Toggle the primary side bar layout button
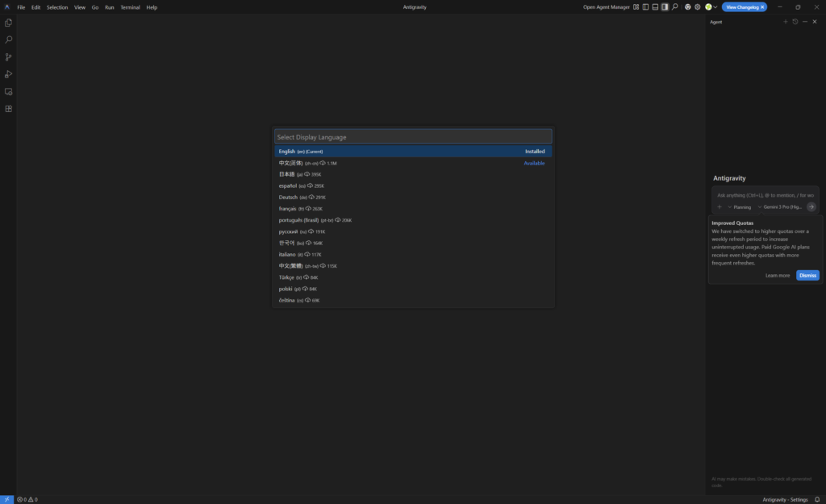The width and height of the screenshot is (826, 504). pyautogui.click(x=645, y=7)
